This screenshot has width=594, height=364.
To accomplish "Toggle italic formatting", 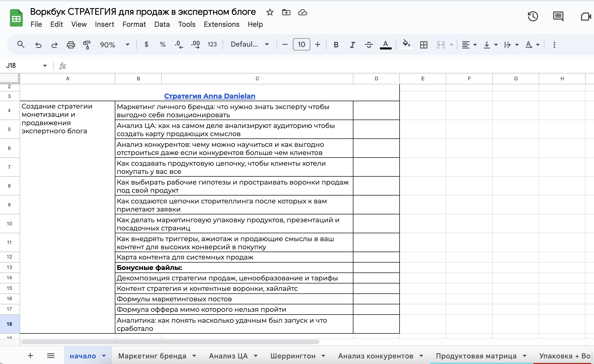I will [352, 45].
